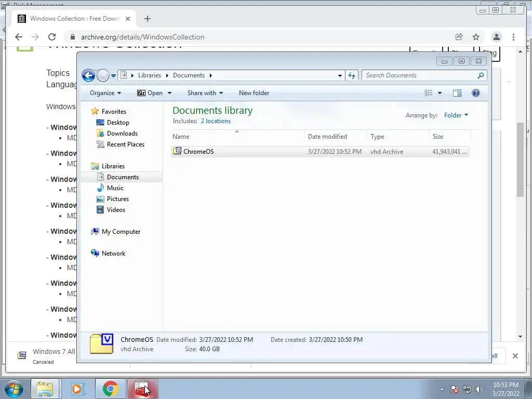
Task: Select Favorites in navigation pane
Action: (x=114, y=112)
